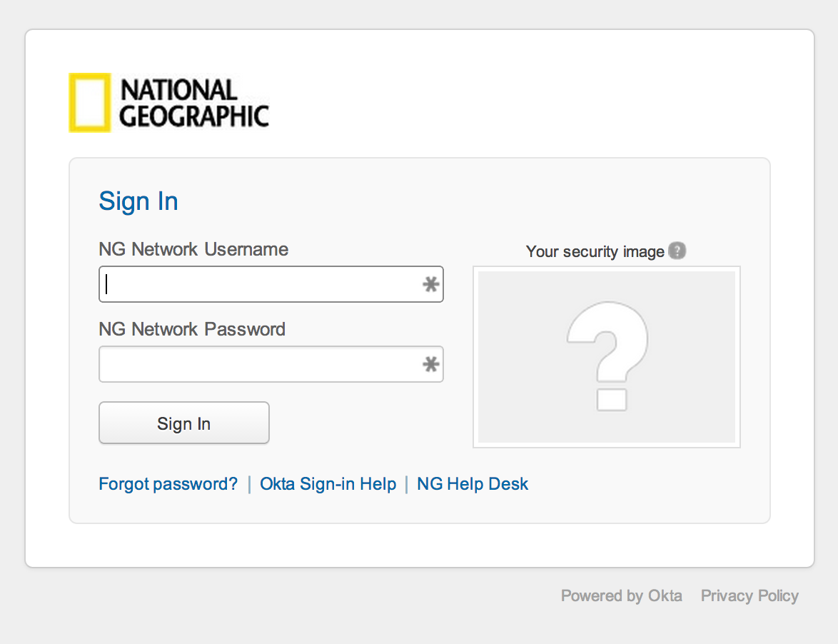The width and height of the screenshot is (838, 644).
Task: Focus the NG Network Password input field
Action: pyautogui.click(x=271, y=365)
